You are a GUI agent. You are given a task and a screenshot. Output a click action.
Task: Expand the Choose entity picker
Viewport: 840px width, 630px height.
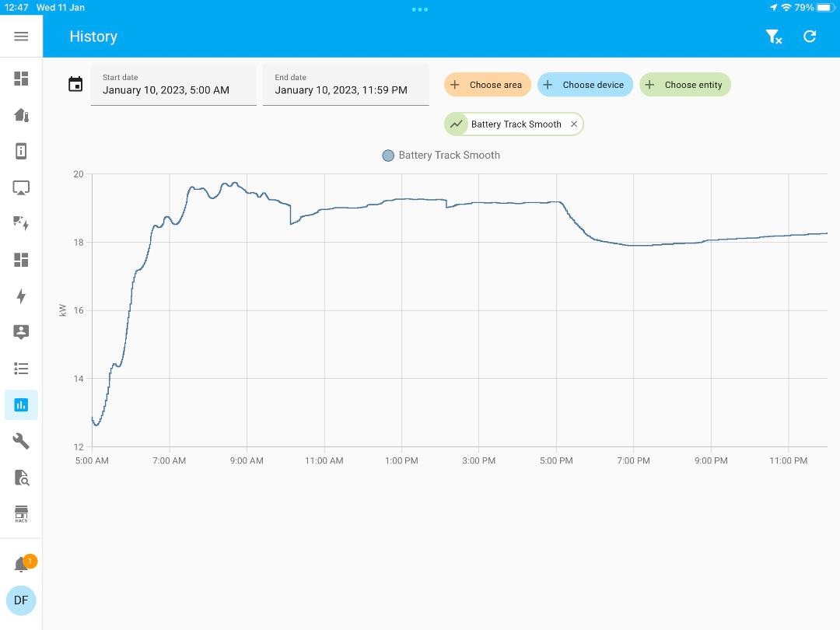pyautogui.click(x=684, y=85)
